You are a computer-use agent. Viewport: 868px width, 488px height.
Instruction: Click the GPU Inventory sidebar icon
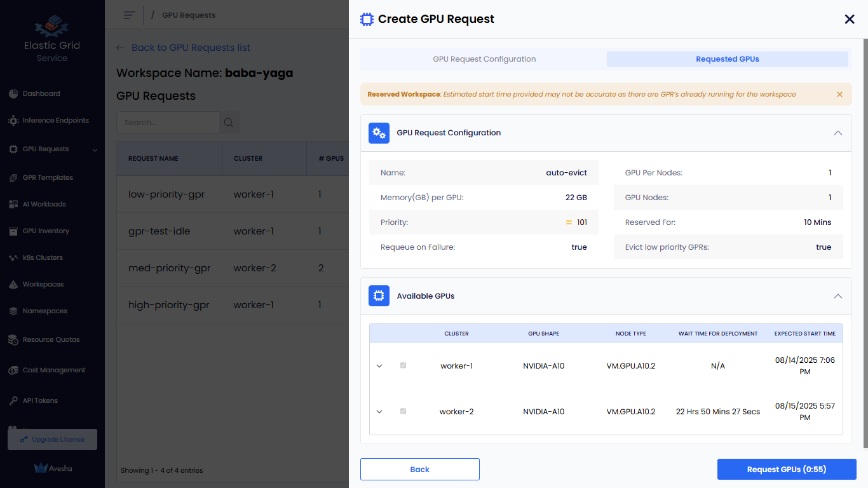point(13,231)
